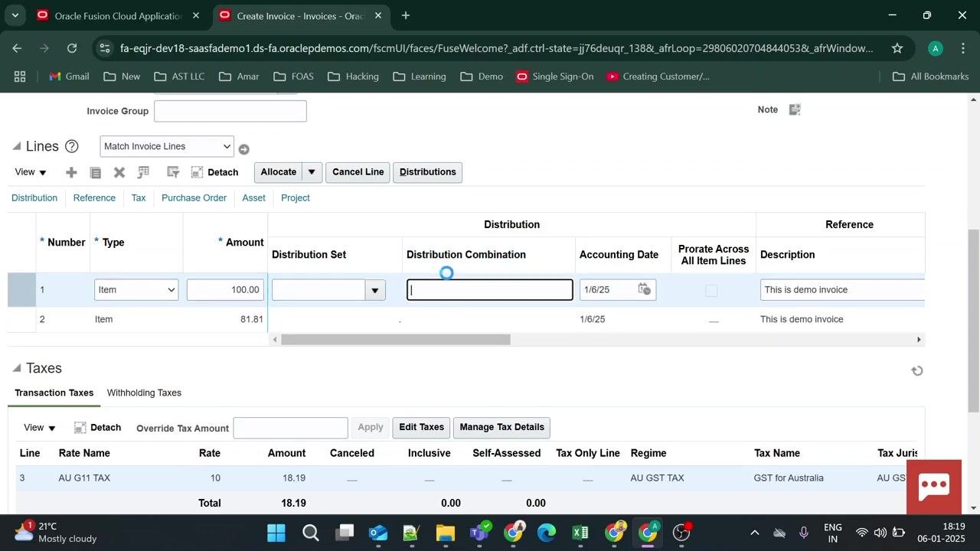980x551 pixels.
Task: Detach the Transaction Taxes table
Action: 97,428
